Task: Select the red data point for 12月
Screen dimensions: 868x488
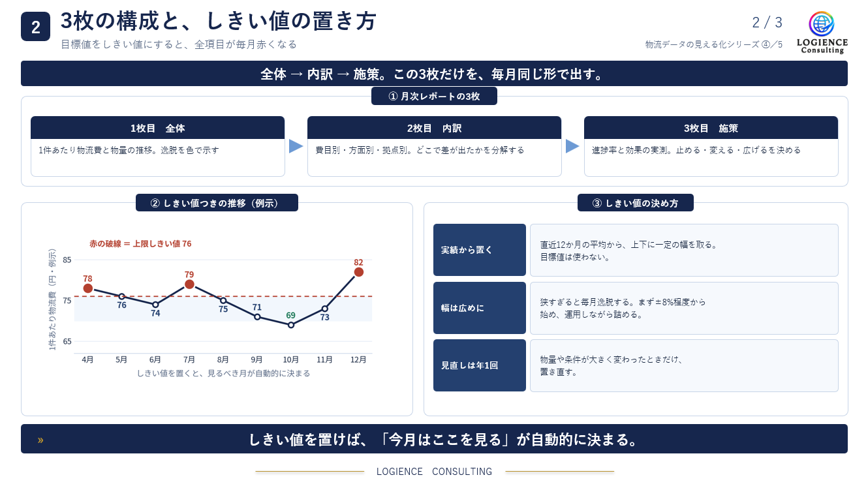Action: 359,272
